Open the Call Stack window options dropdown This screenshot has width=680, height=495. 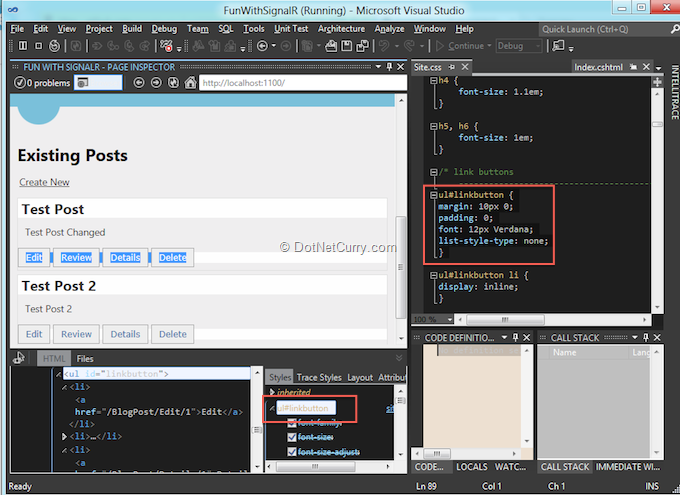coord(635,337)
